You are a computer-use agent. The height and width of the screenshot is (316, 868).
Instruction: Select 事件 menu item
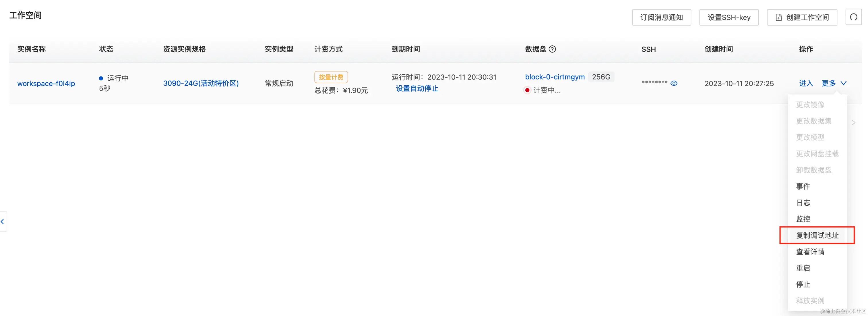[817, 186]
